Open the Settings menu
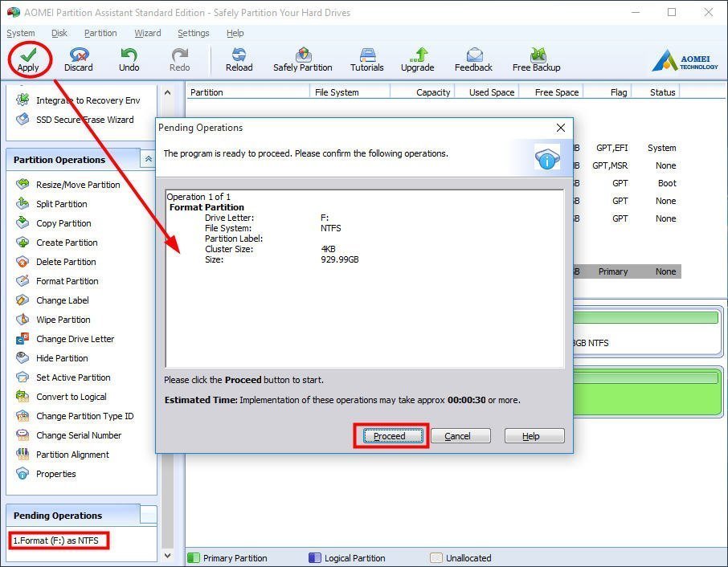The height and width of the screenshot is (567, 728). click(193, 33)
